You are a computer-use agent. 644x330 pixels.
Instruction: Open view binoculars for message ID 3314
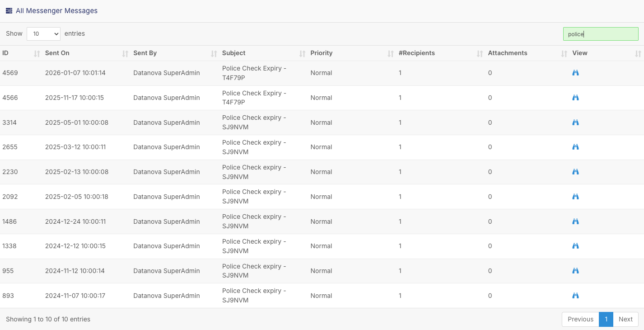pyautogui.click(x=575, y=123)
